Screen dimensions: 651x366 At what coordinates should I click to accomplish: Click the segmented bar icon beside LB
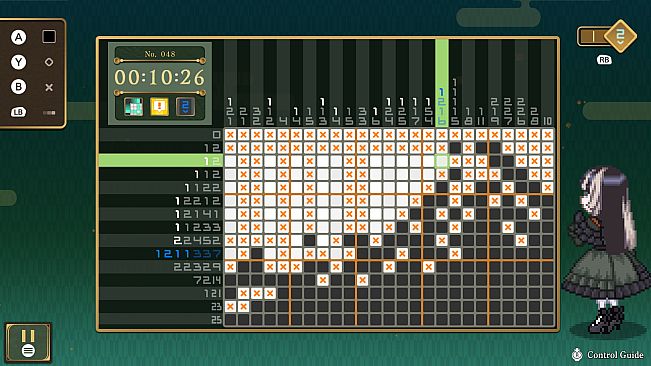click(x=49, y=112)
